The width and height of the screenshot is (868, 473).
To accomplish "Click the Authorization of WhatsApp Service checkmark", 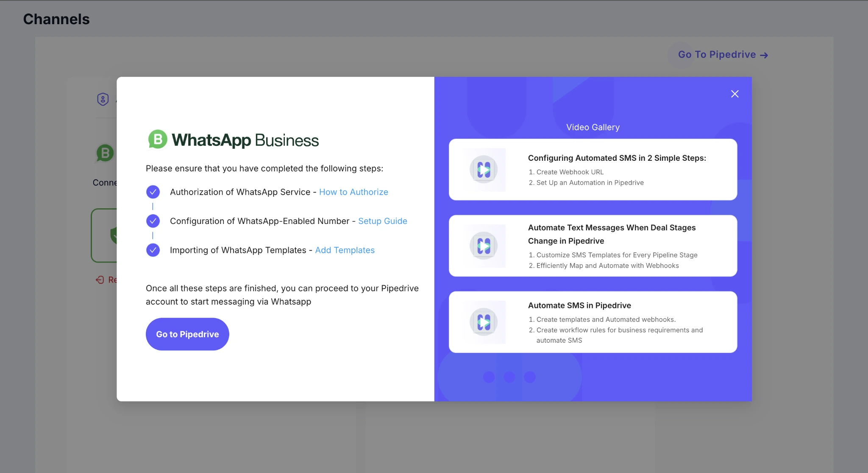I will click(x=153, y=192).
